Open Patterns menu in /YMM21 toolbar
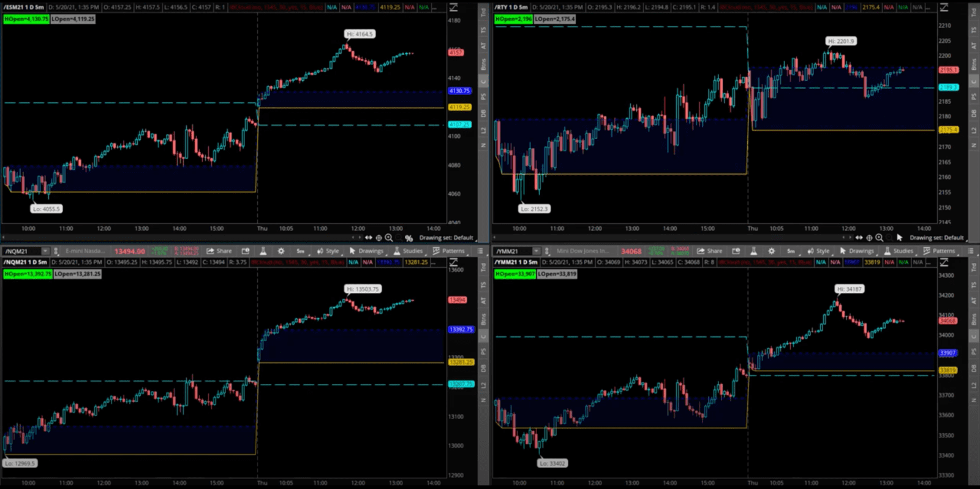The width and height of the screenshot is (980, 489). point(940,251)
